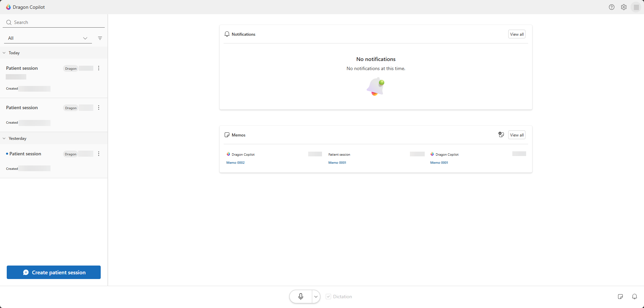Viewport: 644px width, 308px height.
Task: Open Memo 0002 link
Action: [x=235, y=162]
